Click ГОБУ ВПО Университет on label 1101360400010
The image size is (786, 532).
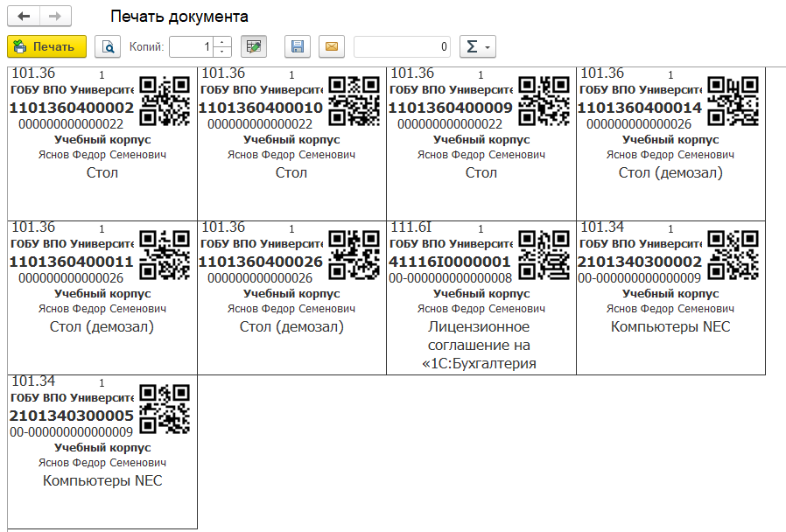pyautogui.click(x=261, y=90)
